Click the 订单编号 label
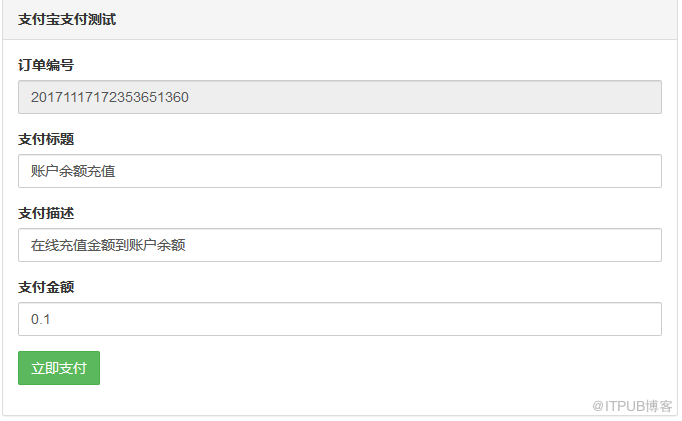The height and width of the screenshot is (421, 682). point(46,65)
